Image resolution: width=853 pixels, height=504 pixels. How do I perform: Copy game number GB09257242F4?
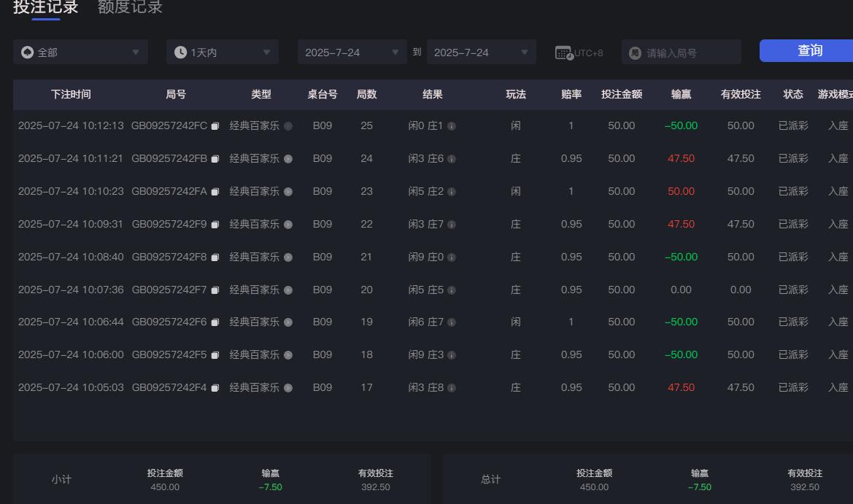pyautogui.click(x=214, y=387)
